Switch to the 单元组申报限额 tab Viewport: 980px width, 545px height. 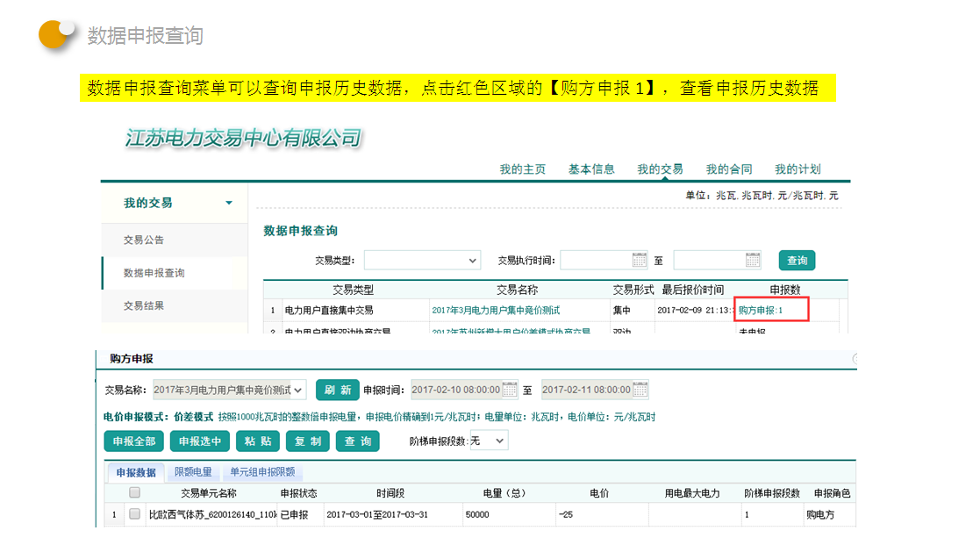pyautogui.click(x=262, y=472)
